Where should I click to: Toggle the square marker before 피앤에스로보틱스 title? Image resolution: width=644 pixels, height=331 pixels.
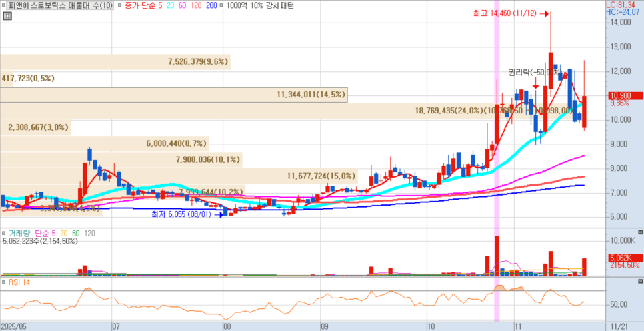4,6
